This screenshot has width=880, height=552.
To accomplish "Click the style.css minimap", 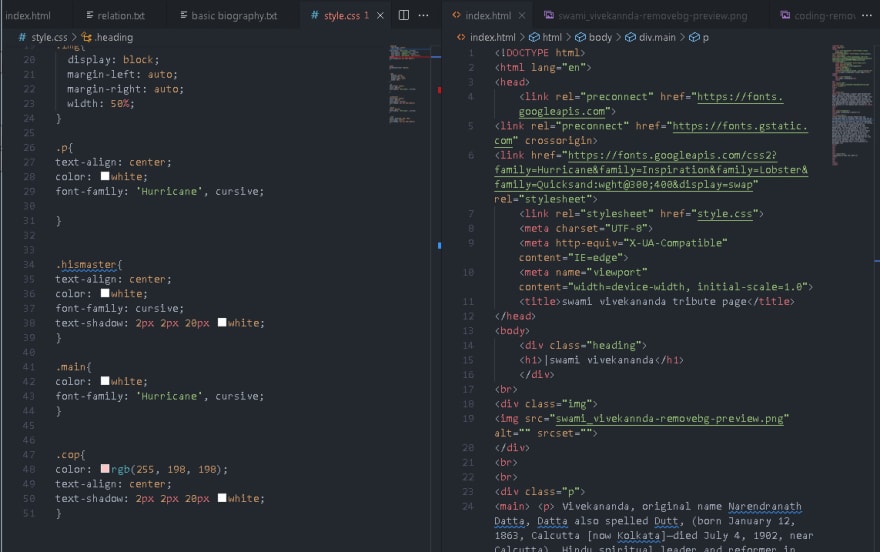I will (x=409, y=84).
